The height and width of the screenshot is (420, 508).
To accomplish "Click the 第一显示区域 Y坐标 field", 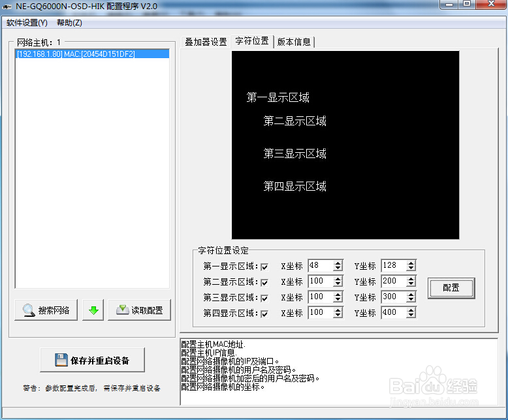I will click(x=394, y=265).
